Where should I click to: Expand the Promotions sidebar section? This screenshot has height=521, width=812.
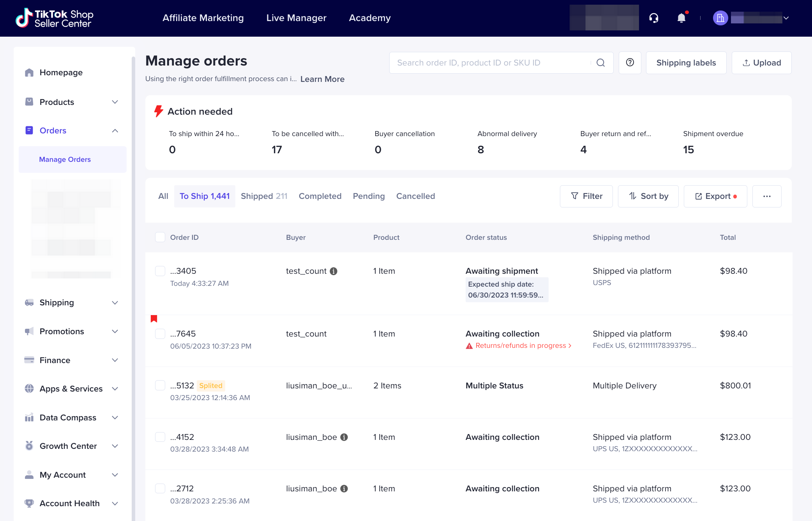[x=115, y=331]
